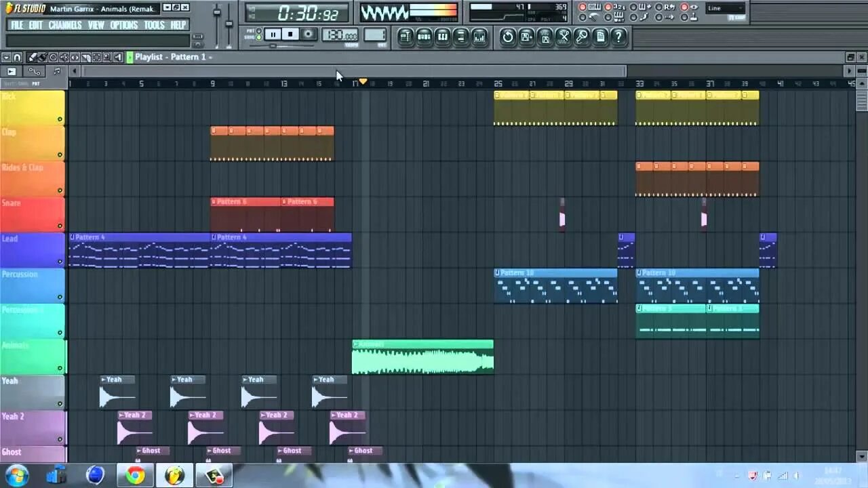
Task: Pick the playlist Zoom tool
Action: (x=107, y=58)
